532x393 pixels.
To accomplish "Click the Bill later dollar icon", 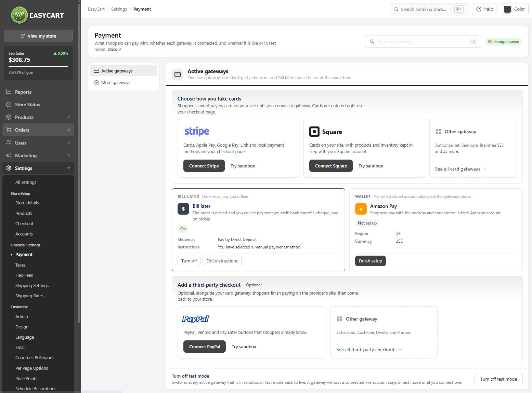I will point(183,209).
